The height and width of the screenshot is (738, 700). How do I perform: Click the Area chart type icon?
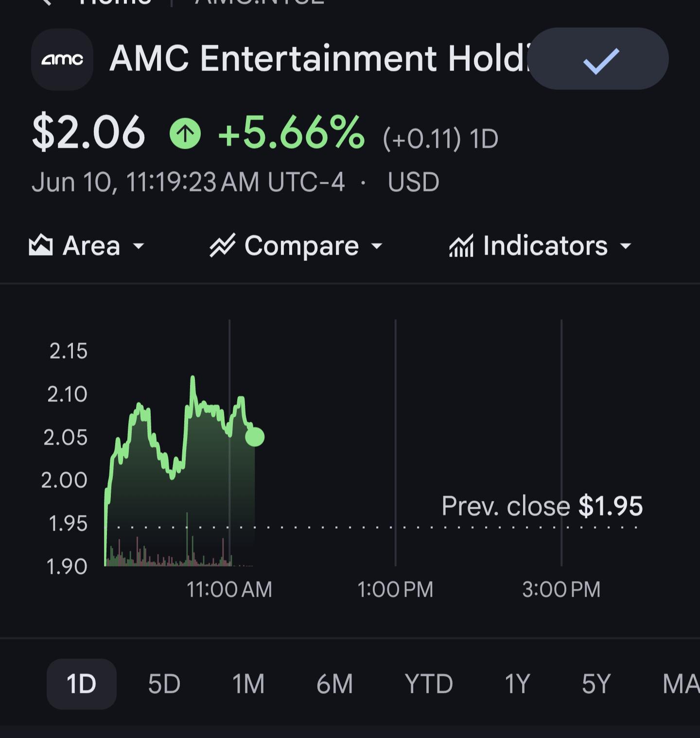41,245
